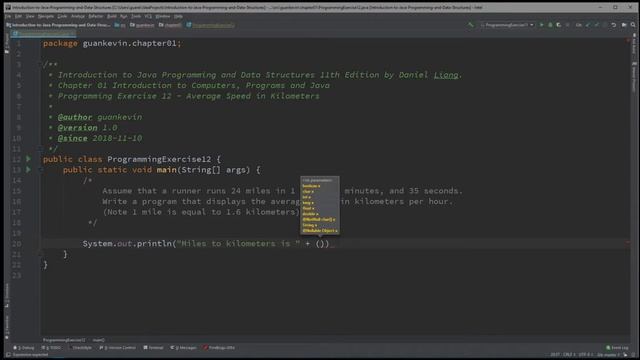Click the green Run button in toolbar

[542, 25]
